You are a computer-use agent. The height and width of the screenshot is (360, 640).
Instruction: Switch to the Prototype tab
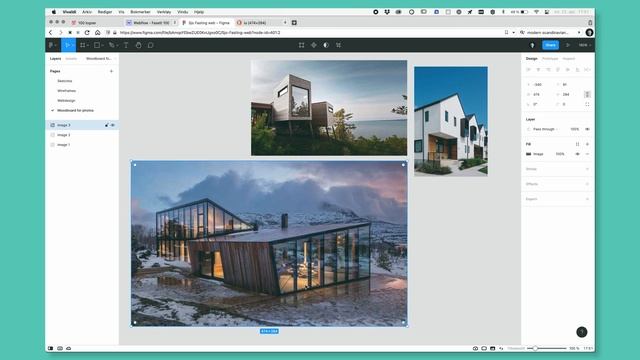(x=550, y=59)
